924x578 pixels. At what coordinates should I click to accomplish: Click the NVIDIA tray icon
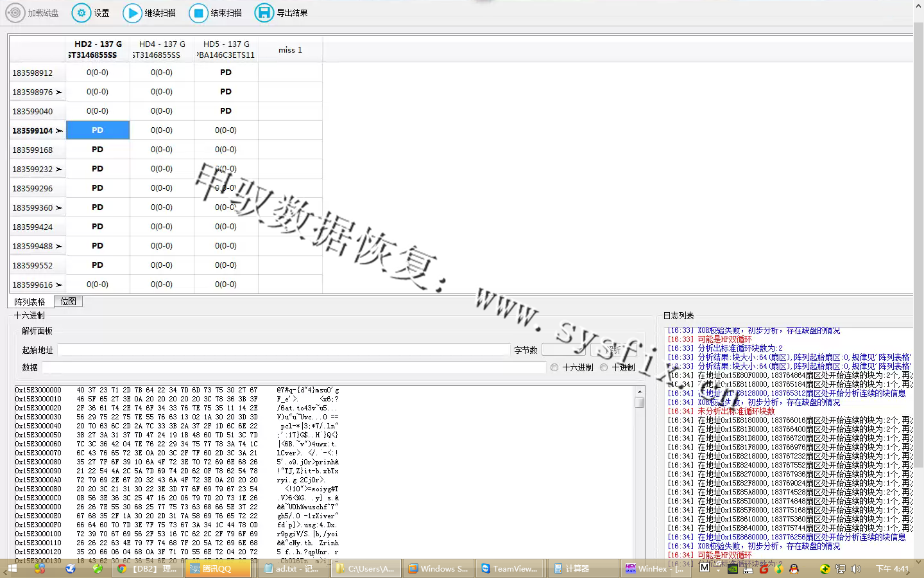732,568
